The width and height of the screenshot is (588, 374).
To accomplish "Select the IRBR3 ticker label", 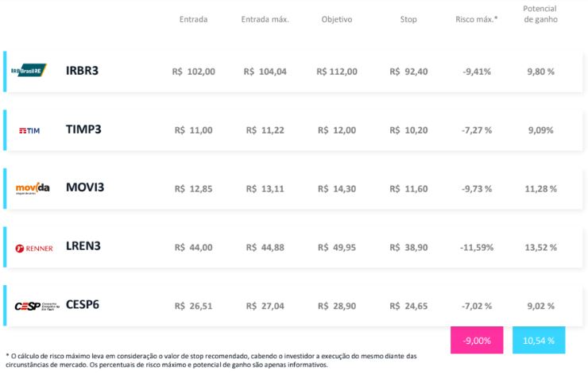I will (x=82, y=71).
